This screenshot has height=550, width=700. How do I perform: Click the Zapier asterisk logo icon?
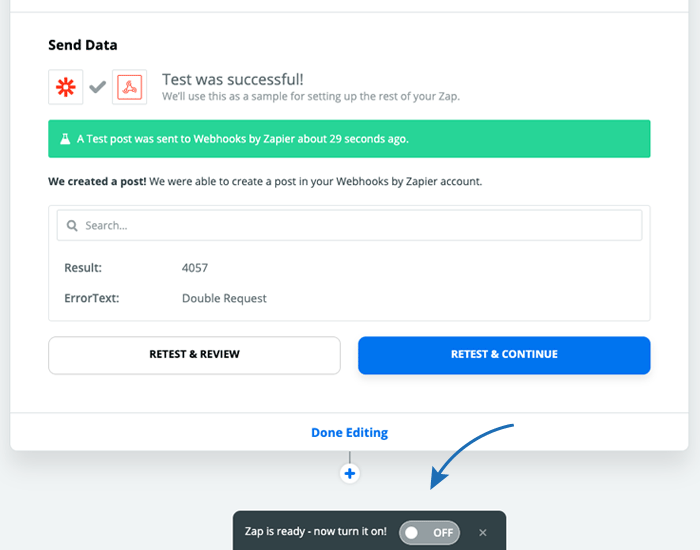coord(66,87)
